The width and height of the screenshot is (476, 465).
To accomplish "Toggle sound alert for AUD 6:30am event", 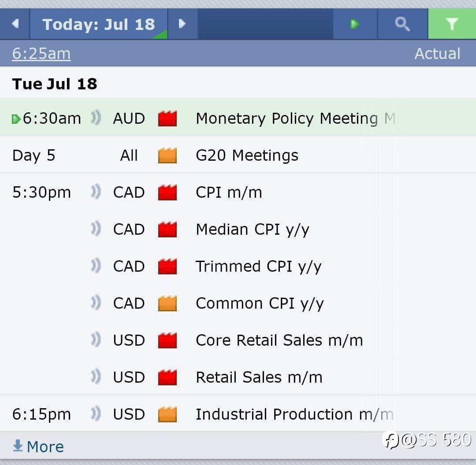I will pyautogui.click(x=96, y=118).
